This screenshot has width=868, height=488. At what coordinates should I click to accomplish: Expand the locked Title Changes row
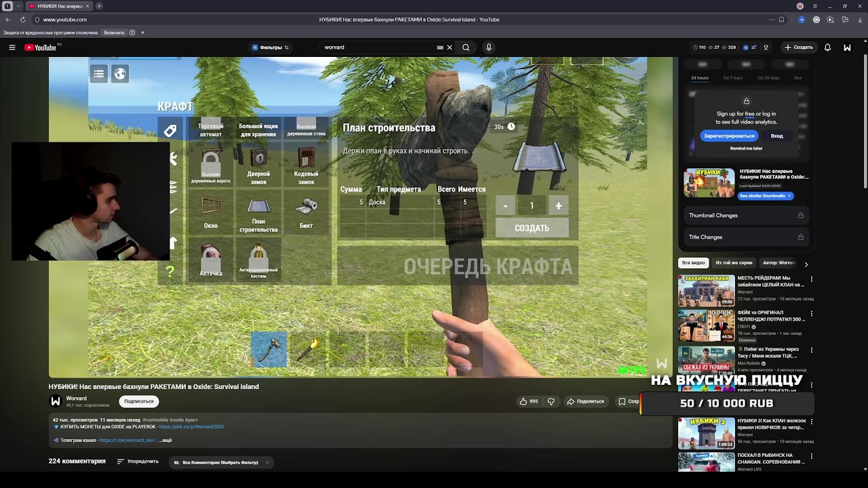click(x=746, y=237)
